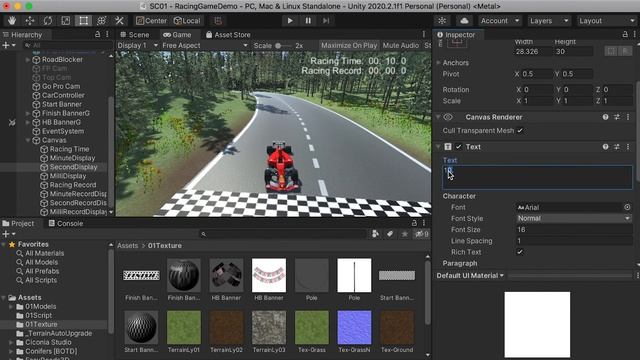Toggle Maximize On Play
Screen dimensions: 640x360
[349, 46]
